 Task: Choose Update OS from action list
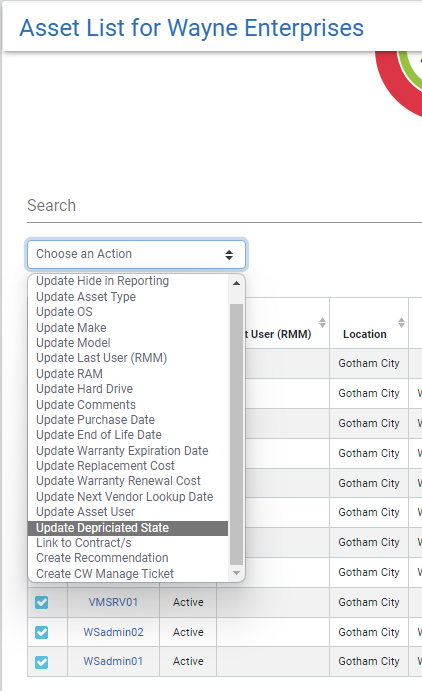point(128,312)
